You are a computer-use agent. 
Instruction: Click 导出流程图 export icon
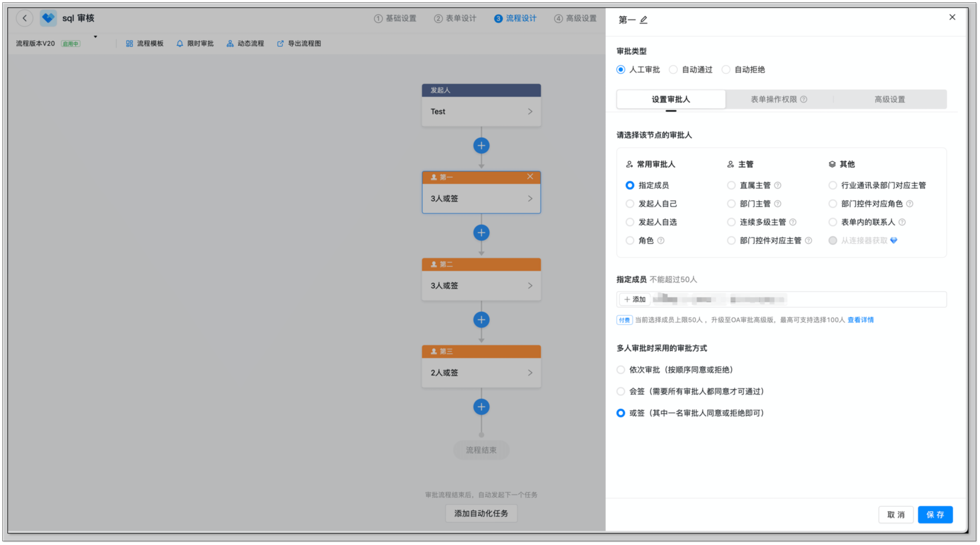(x=280, y=43)
